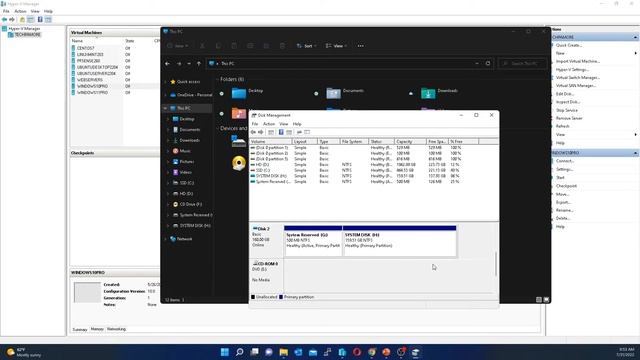Open the Sort dropdown in This PC
This screenshot has width=640, height=360.
(x=307, y=46)
